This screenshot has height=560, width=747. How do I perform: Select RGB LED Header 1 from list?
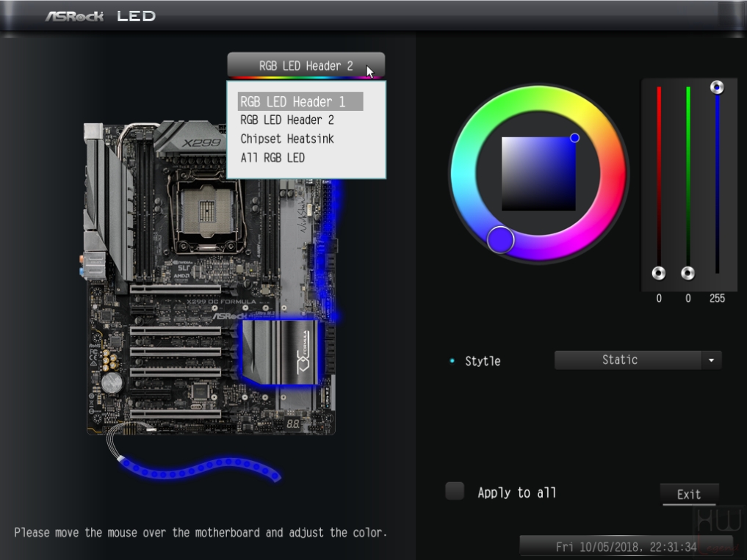coord(300,101)
